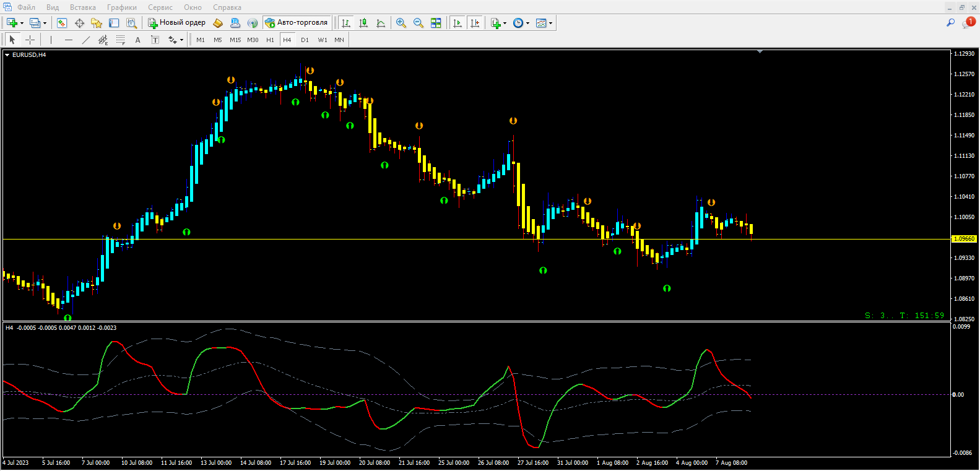Image resolution: width=980 pixels, height=471 pixels.
Task: Select the Crosshair tool
Action: pyautogui.click(x=30, y=40)
